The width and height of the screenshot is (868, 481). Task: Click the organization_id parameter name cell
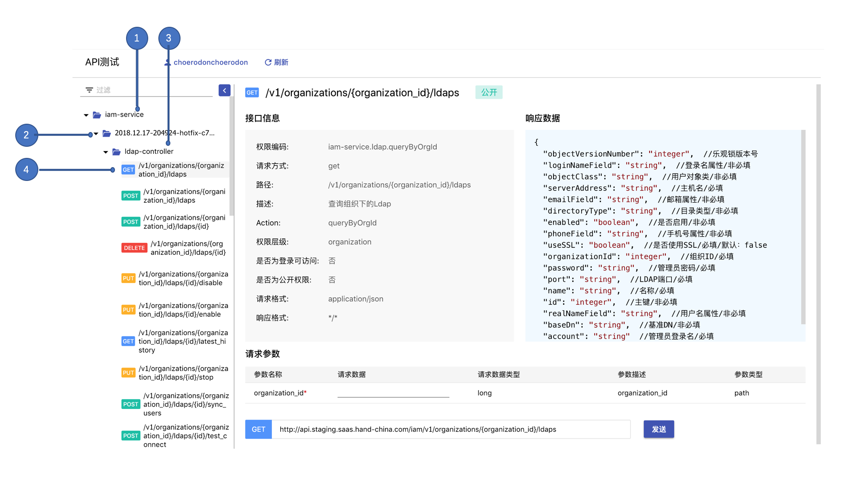pyautogui.click(x=280, y=393)
